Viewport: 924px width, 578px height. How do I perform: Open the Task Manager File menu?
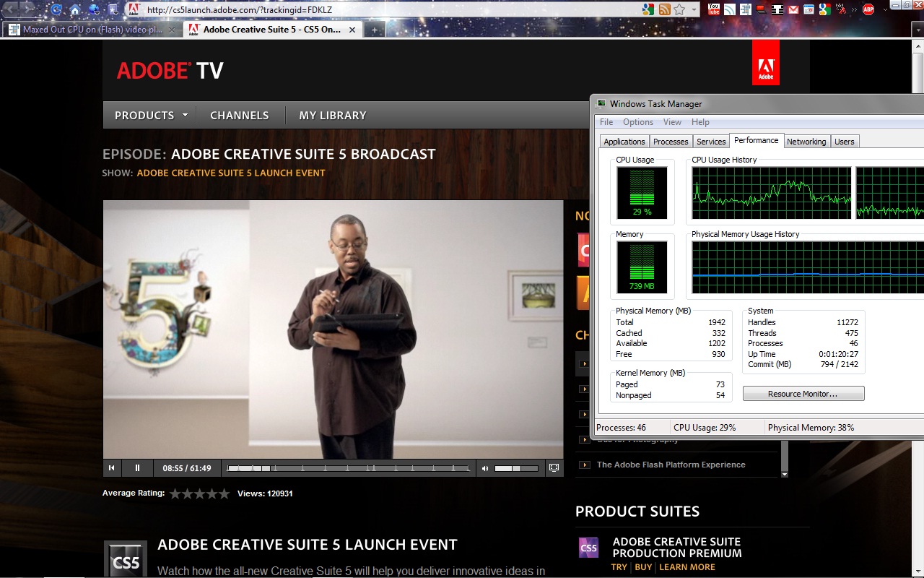606,122
